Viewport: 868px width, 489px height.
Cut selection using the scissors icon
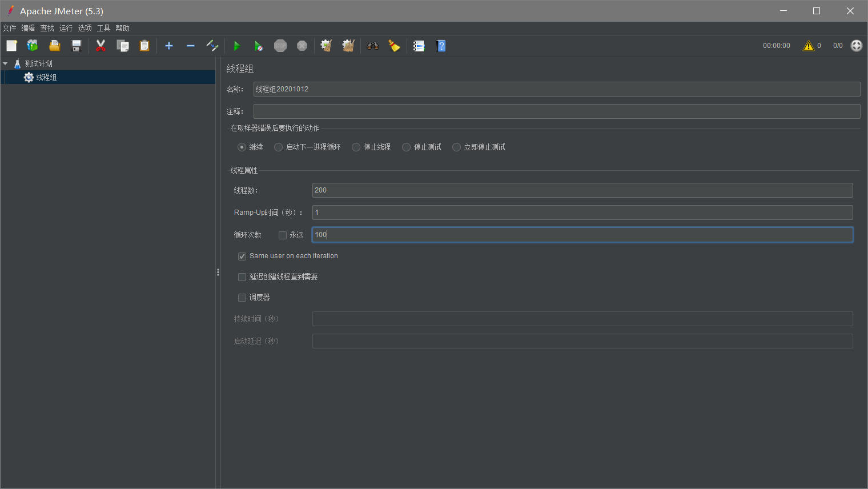(x=101, y=46)
